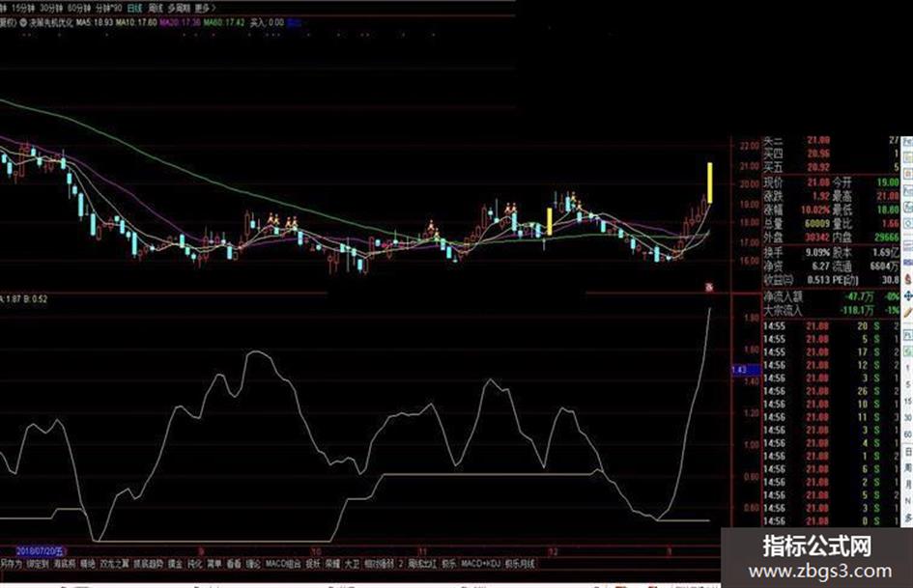This screenshot has height=588, width=913.
Task: Click the 现价 21.08 current price value
Action: [817, 182]
